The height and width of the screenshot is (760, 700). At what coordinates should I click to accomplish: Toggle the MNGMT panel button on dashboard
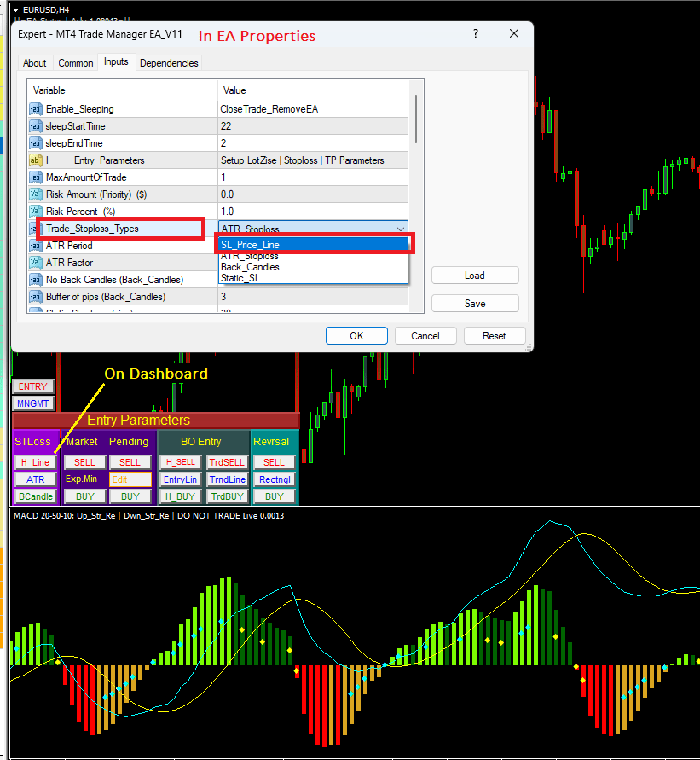[x=32, y=403]
